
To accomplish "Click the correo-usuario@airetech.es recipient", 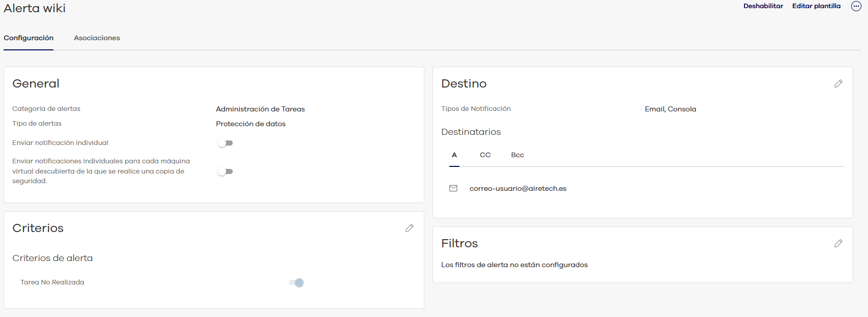I will click(x=518, y=188).
